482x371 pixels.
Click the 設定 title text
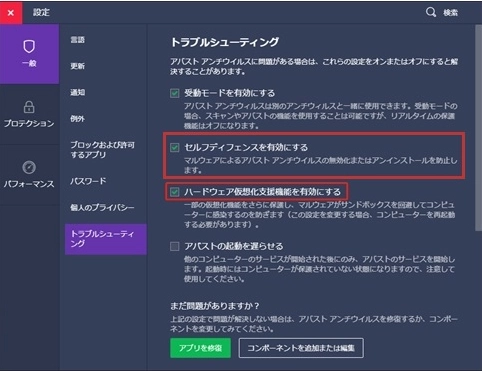point(41,13)
